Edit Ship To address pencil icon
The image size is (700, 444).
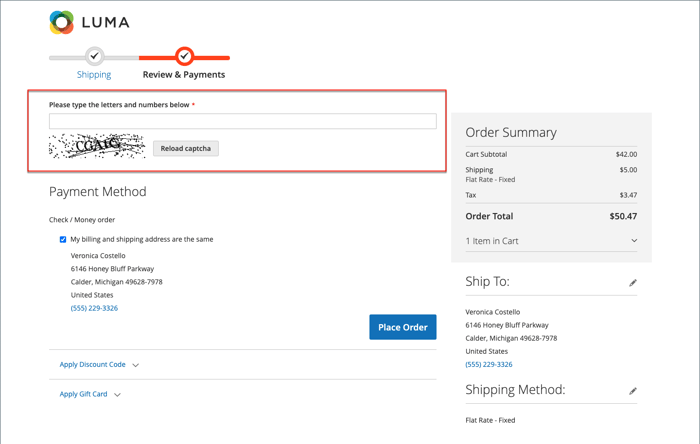633,283
